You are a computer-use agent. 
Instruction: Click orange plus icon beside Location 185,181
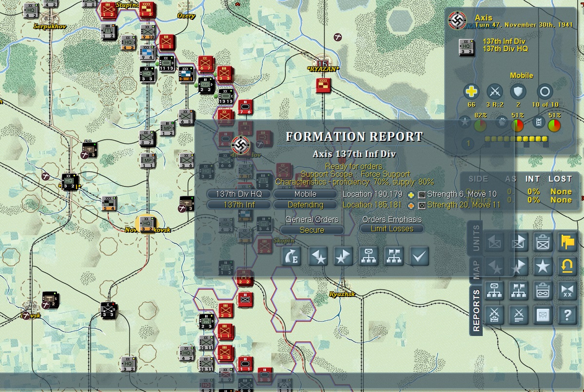pyautogui.click(x=411, y=205)
